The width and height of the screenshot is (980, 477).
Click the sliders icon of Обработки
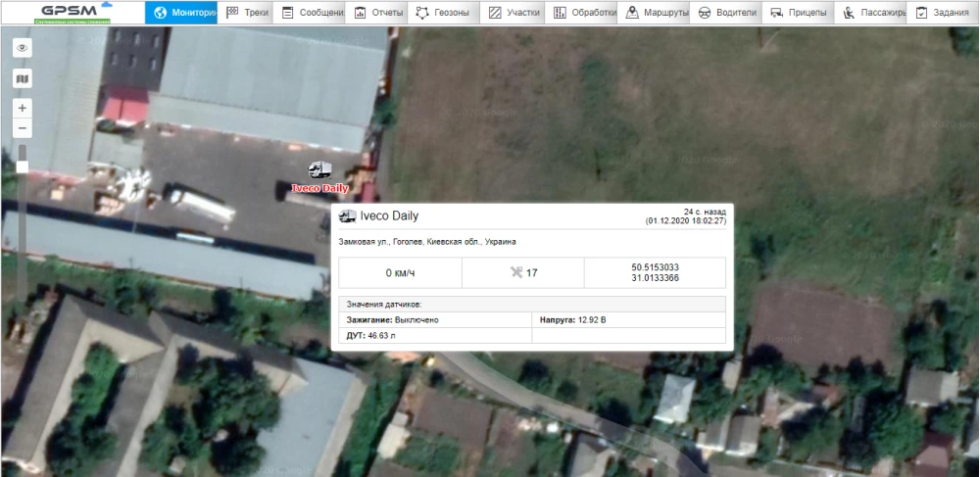pyautogui.click(x=560, y=13)
